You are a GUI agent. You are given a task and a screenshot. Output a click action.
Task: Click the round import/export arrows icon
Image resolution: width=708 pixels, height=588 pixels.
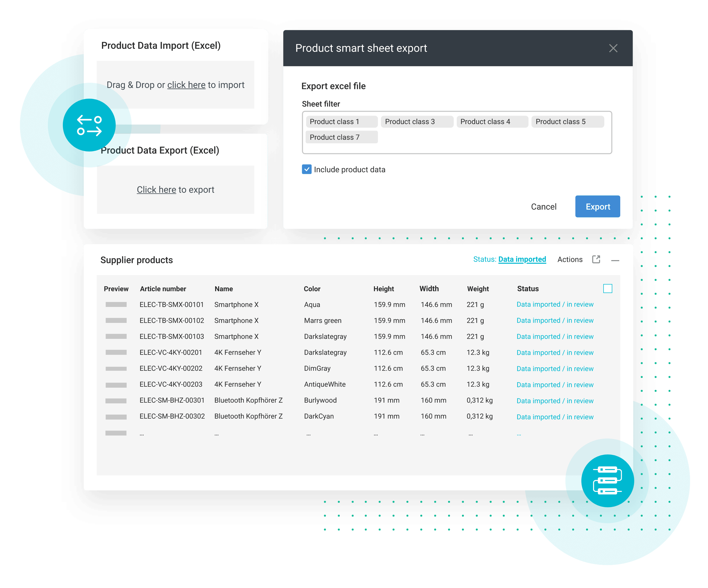(89, 125)
